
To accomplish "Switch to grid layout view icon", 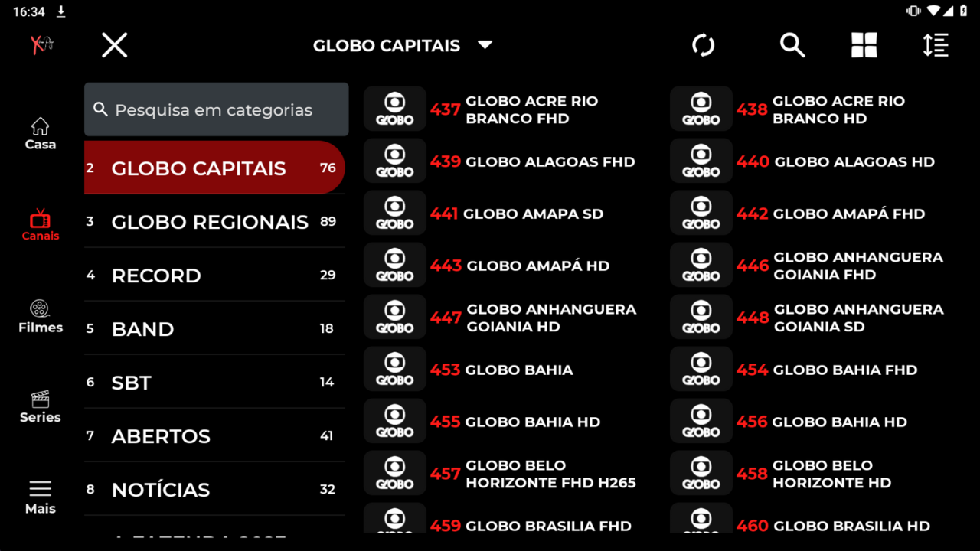I will 864,46.
